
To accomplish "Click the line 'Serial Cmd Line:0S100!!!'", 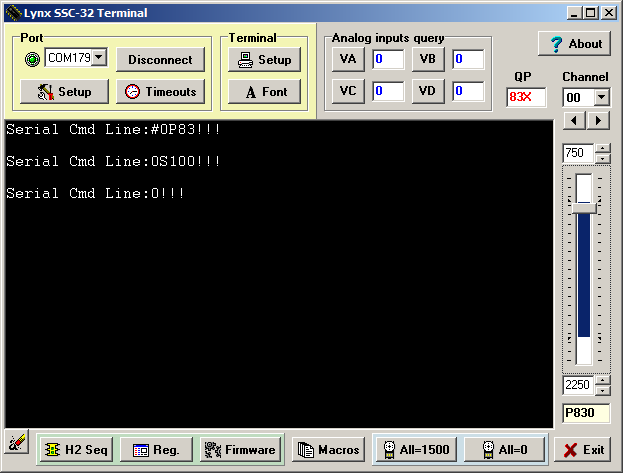I will (x=113, y=161).
